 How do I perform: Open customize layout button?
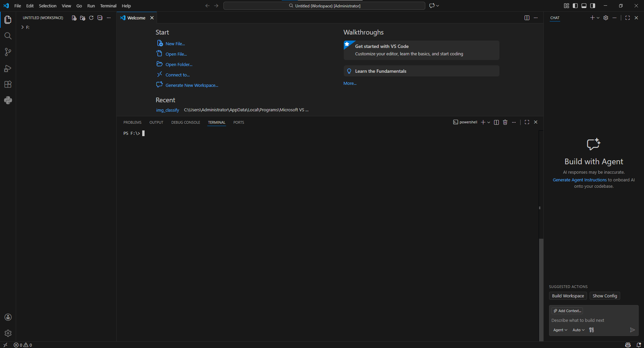point(567,6)
